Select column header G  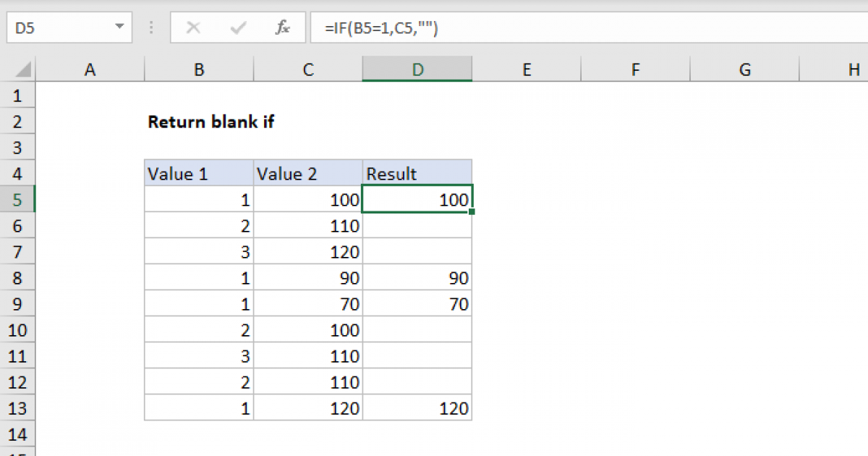pyautogui.click(x=744, y=69)
